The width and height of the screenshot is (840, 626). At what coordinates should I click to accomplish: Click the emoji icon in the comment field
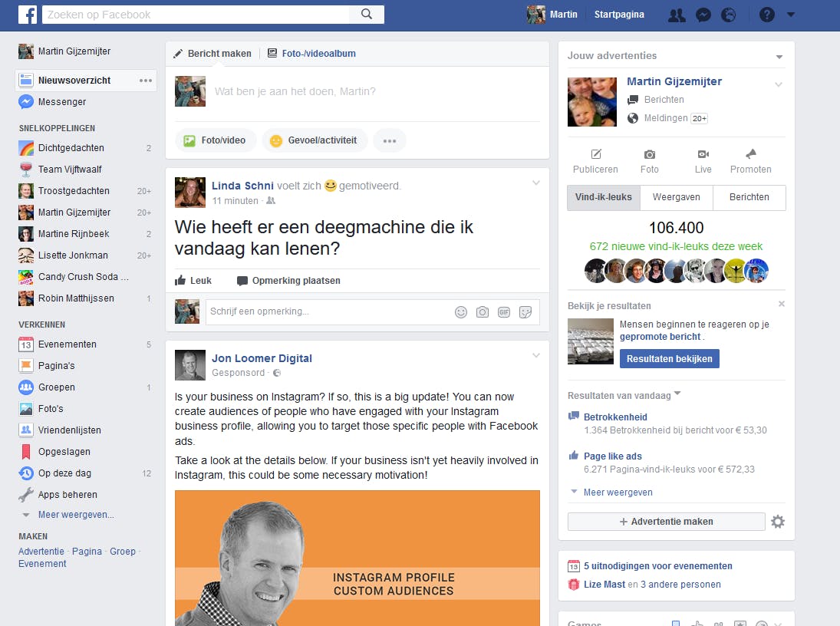click(x=461, y=312)
